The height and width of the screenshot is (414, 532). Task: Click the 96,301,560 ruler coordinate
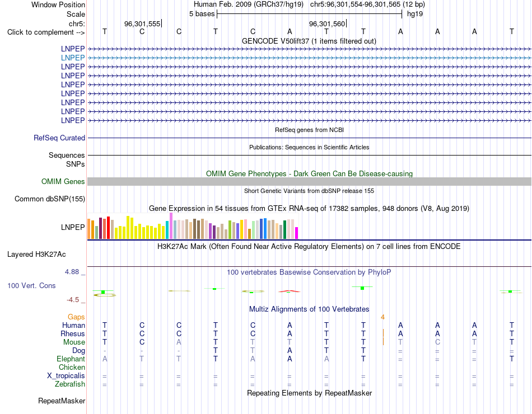327,23
